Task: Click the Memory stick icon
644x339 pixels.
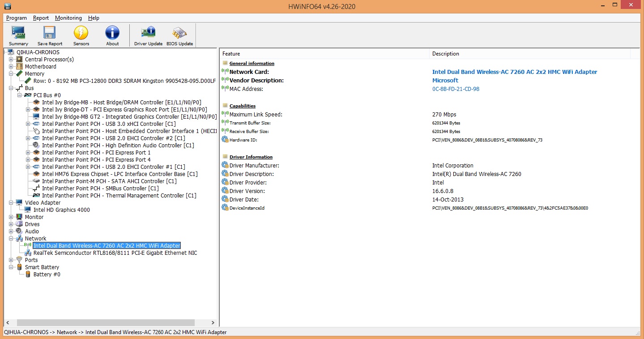Action: (x=19, y=73)
